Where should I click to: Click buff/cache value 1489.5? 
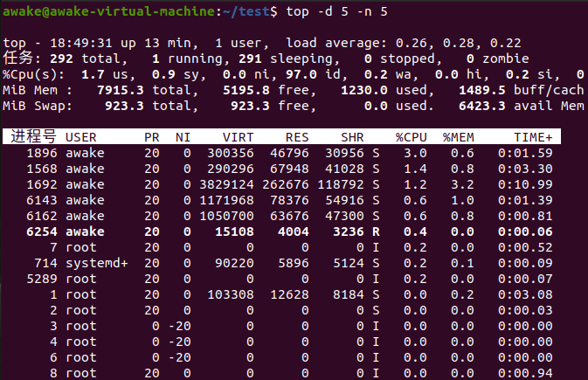click(x=482, y=90)
